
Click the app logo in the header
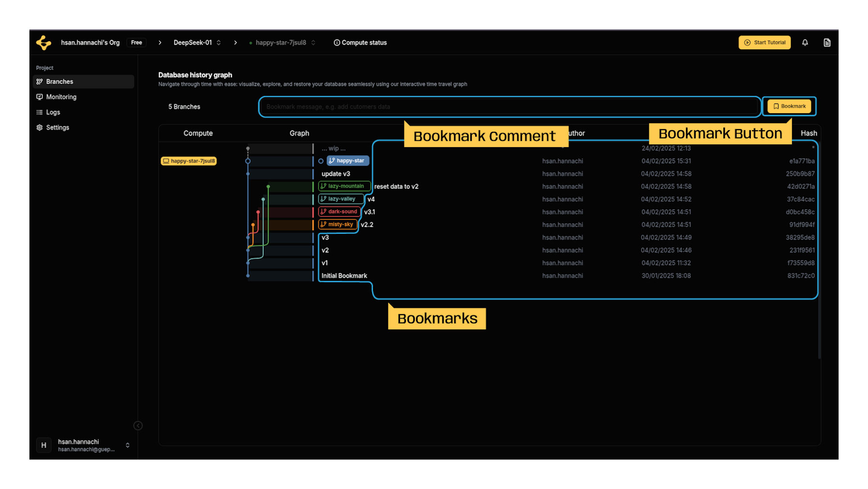tap(44, 43)
